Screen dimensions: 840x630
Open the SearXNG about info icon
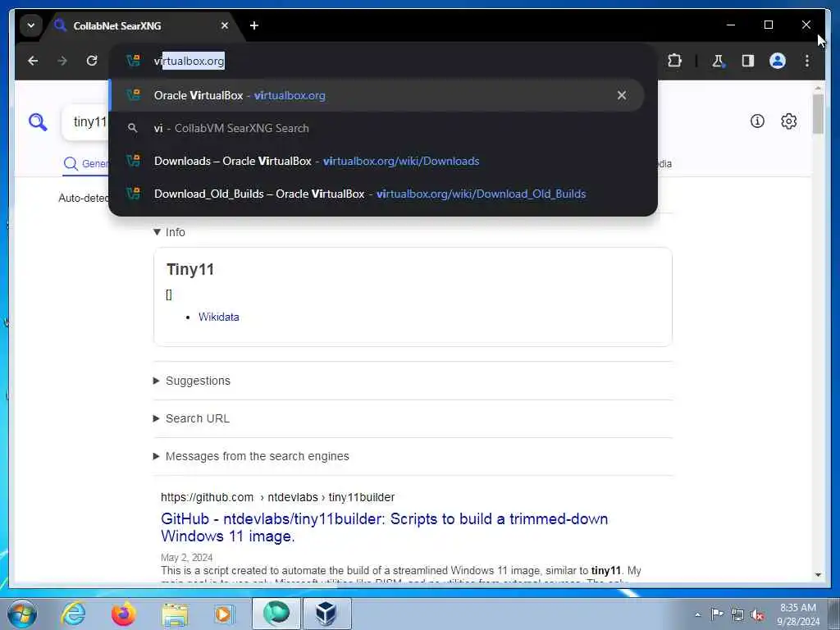click(x=757, y=121)
